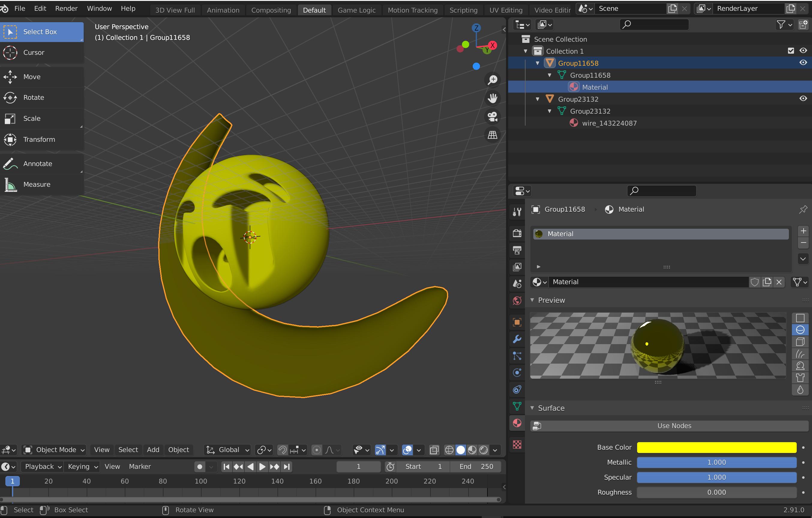Image resolution: width=812 pixels, height=518 pixels.
Task: Pick the Scale tool
Action: [42, 119]
